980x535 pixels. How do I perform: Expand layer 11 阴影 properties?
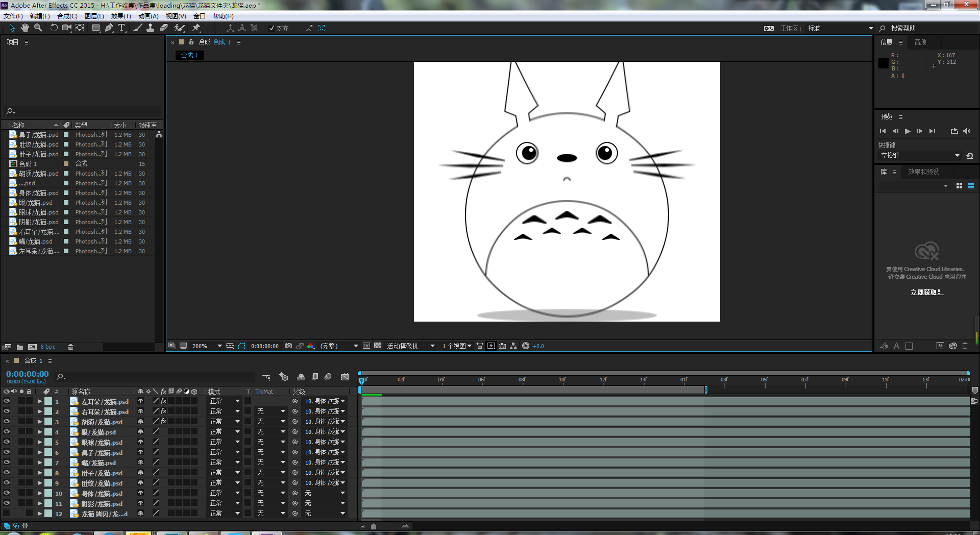(x=40, y=503)
